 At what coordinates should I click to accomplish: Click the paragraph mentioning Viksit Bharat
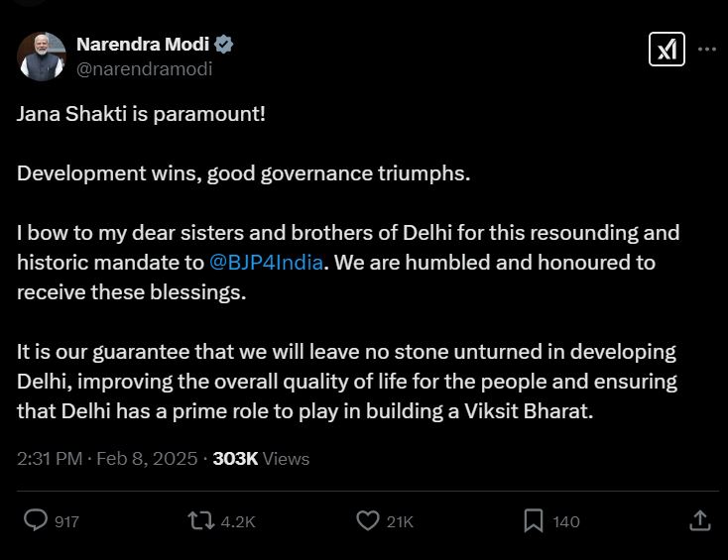pyautogui.click(x=347, y=381)
